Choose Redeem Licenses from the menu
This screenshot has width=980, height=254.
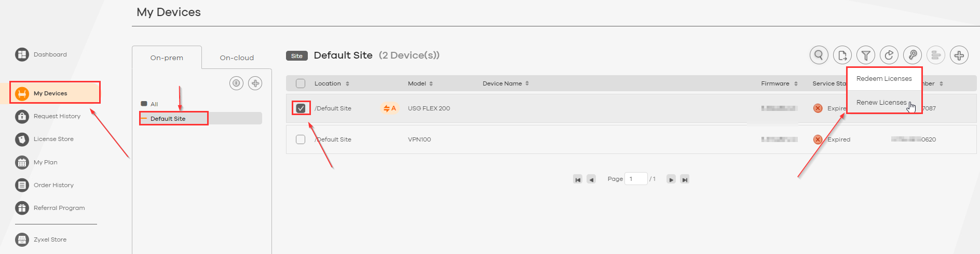[884, 79]
